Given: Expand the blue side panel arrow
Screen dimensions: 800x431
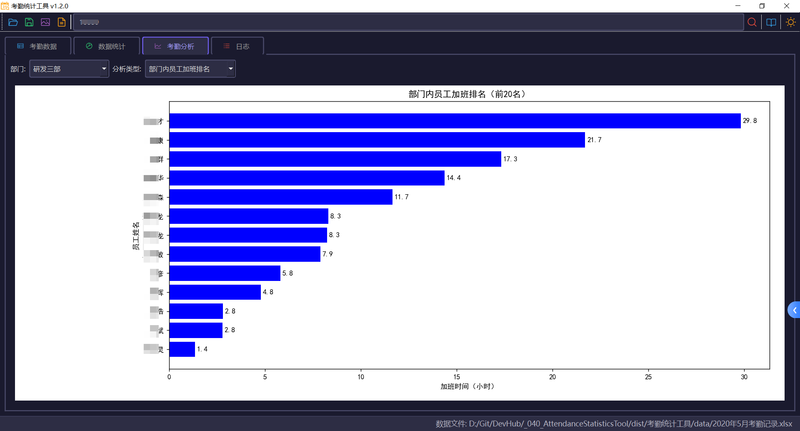Looking at the screenshot, I should point(794,310).
